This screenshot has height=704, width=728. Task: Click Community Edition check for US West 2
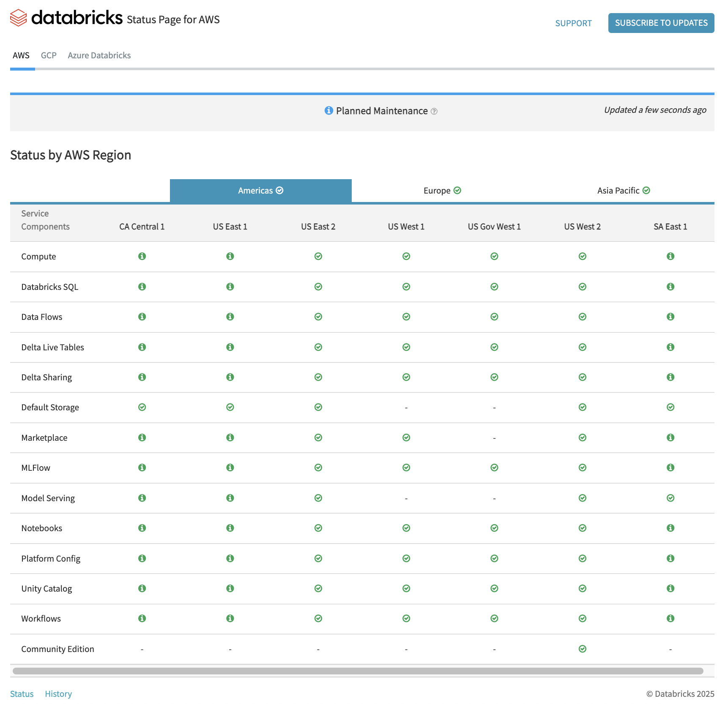click(x=583, y=649)
